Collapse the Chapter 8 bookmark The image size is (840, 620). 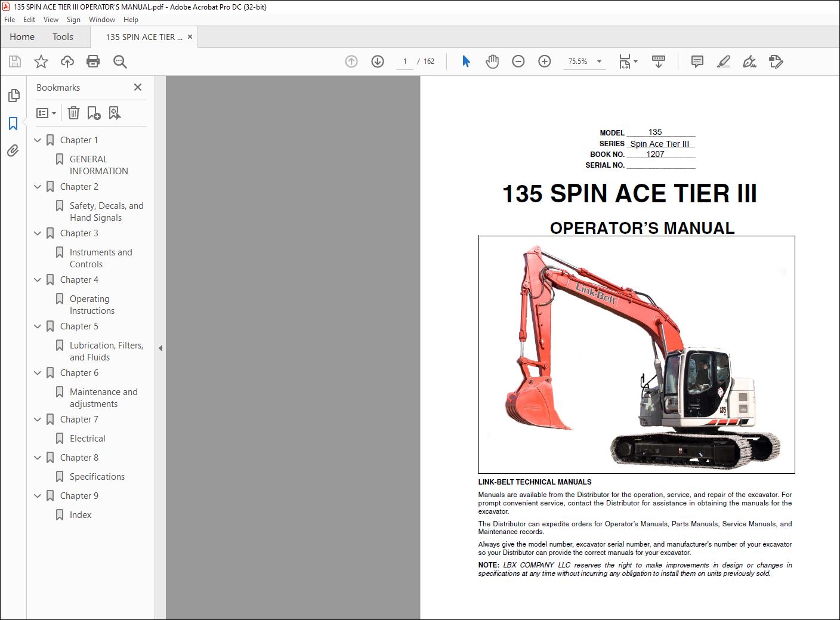click(38, 458)
